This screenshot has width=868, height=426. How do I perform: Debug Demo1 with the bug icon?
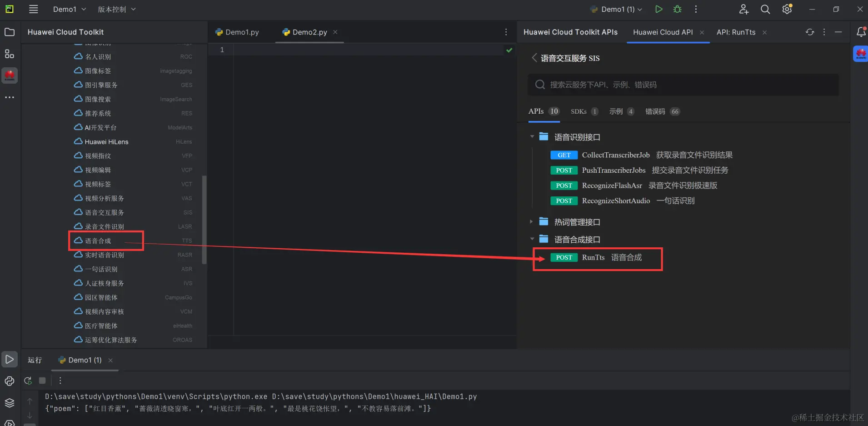tap(677, 9)
